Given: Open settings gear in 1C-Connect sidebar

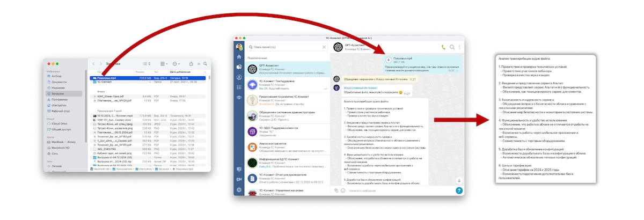Looking at the screenshot, I should tap(239, 189).
